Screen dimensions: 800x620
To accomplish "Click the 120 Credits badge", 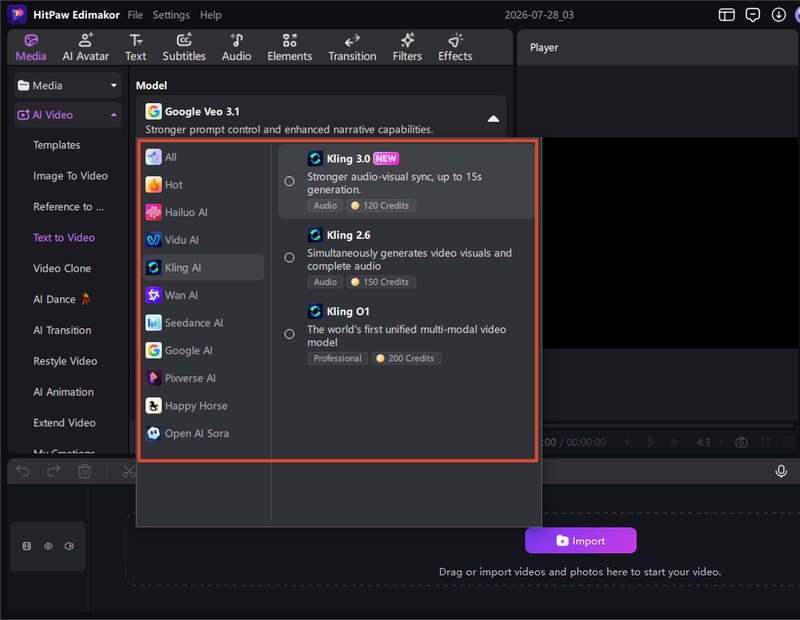I will point(381,206).
